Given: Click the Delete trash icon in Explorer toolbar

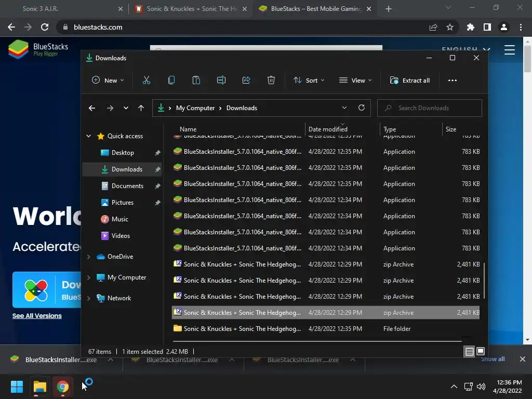Looking at the screenshot, I should 271,81.
